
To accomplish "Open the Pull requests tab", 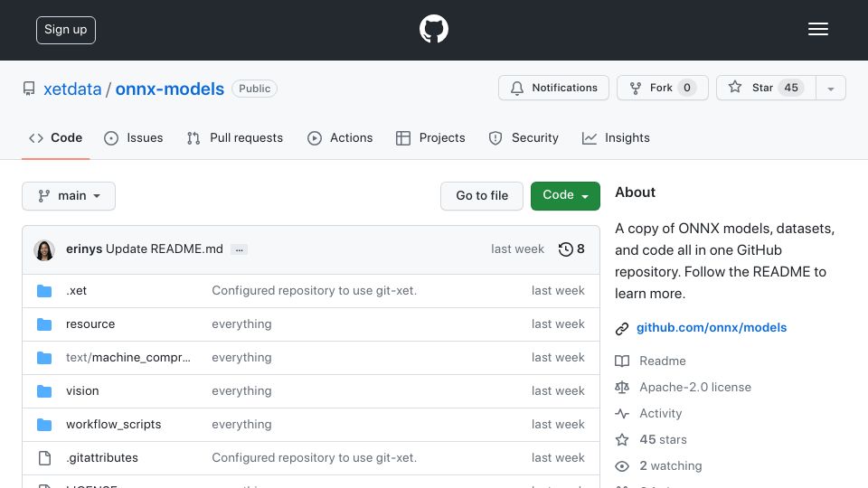I will [x=235, y=137].
